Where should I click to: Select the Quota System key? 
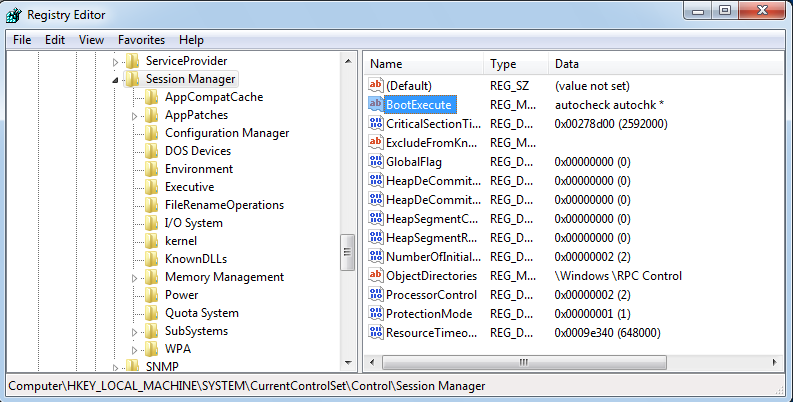tap(201, 313)
